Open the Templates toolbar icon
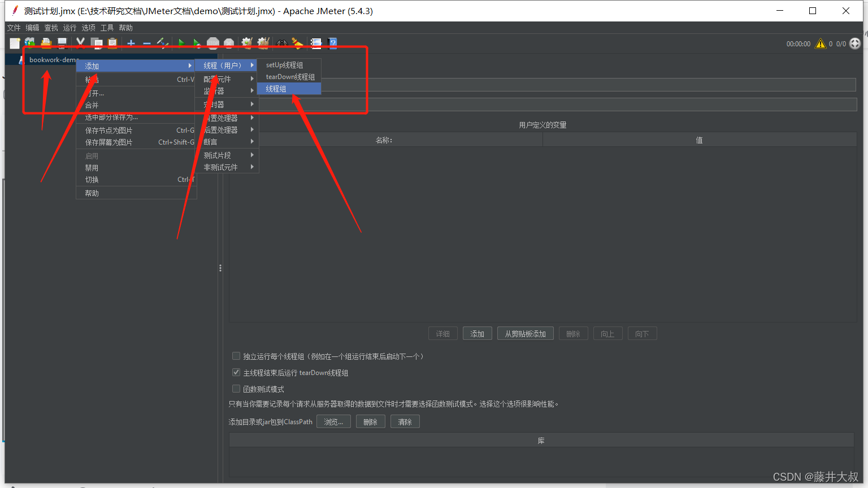The image size is (868, 488). click(x=30, y=43)
